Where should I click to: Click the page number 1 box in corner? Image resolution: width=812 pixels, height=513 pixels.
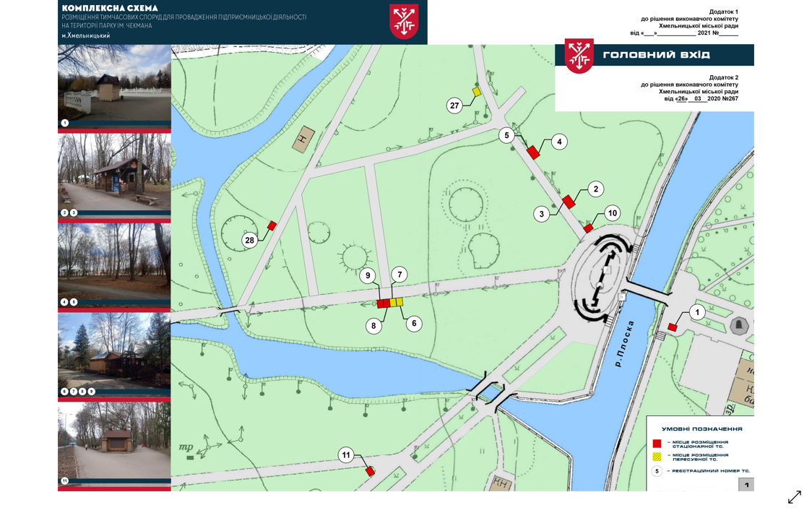click(x=746, y=485)
